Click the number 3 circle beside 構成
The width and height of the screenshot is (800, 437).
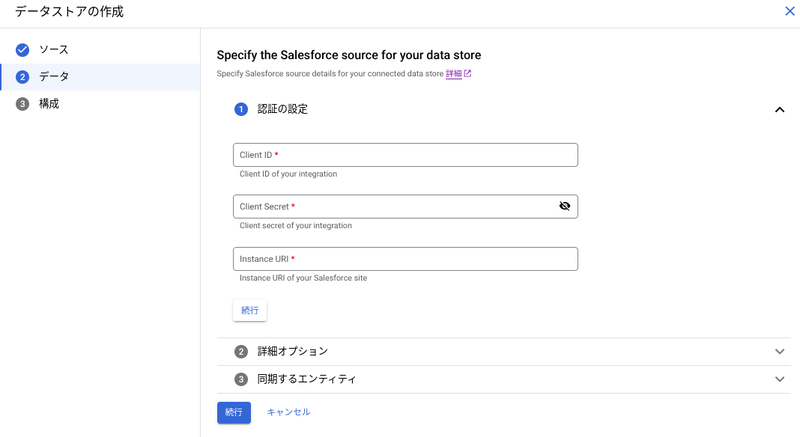pos(22,104)
